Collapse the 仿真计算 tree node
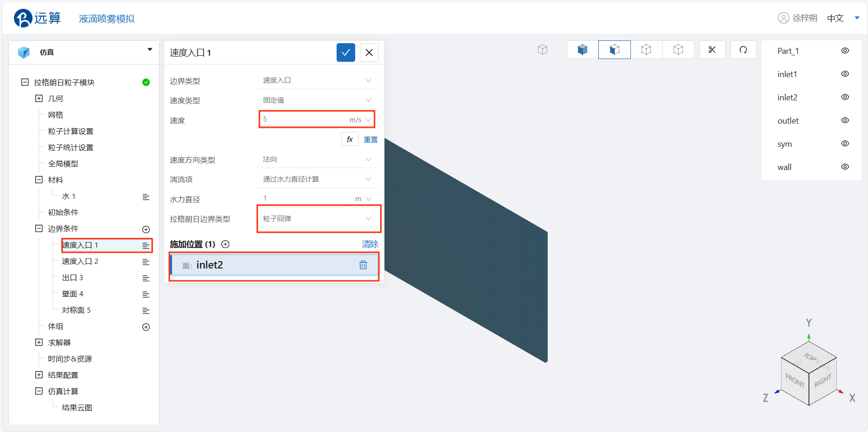 pyautogui.click(x=39, y=391)
